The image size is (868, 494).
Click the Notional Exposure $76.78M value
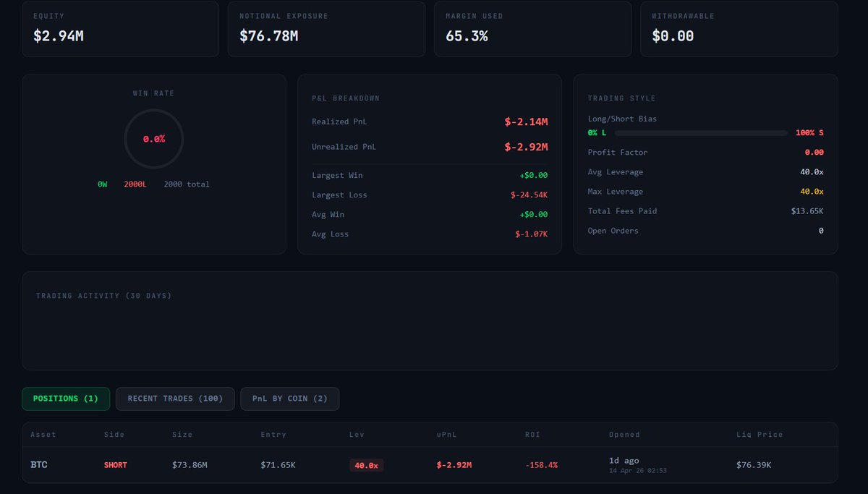[269, 35]
